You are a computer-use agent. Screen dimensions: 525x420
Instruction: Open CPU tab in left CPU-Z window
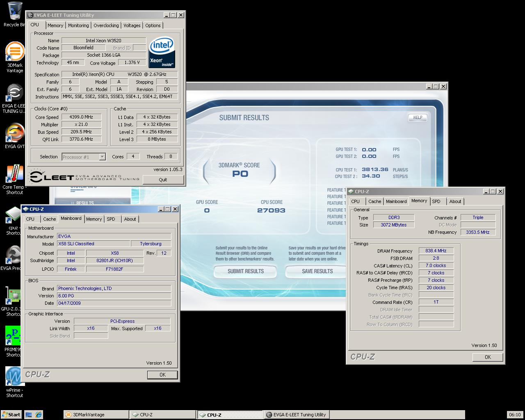tap(30, 219)
